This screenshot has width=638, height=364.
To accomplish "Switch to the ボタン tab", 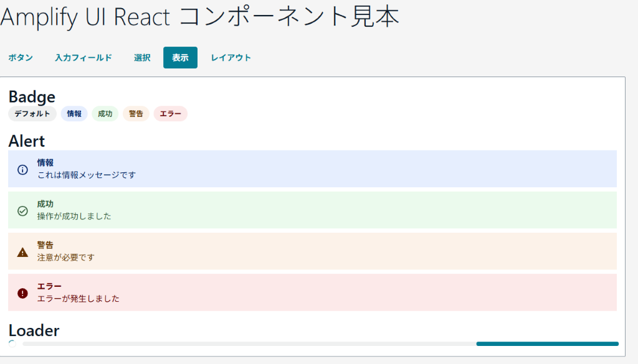I will (x=21, y=57).
